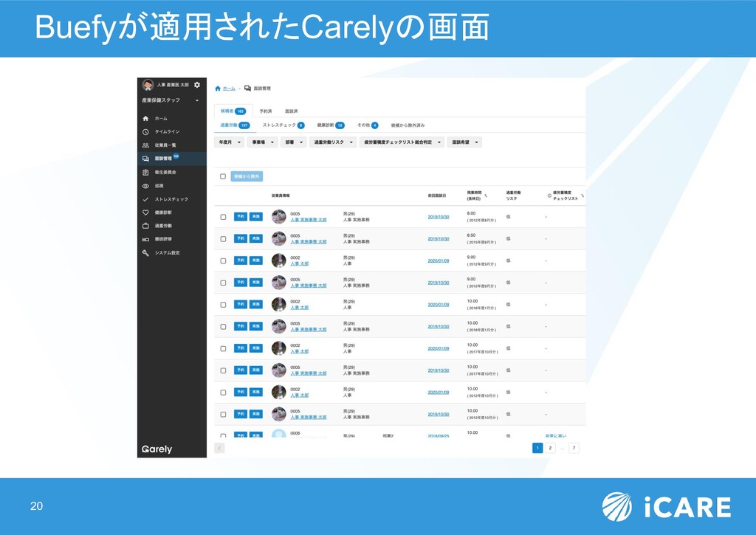Sort by 疲労蓄積度チェックリスト column sort icon
The height and width of the screenshot is (535, 756).
(583, 196)
